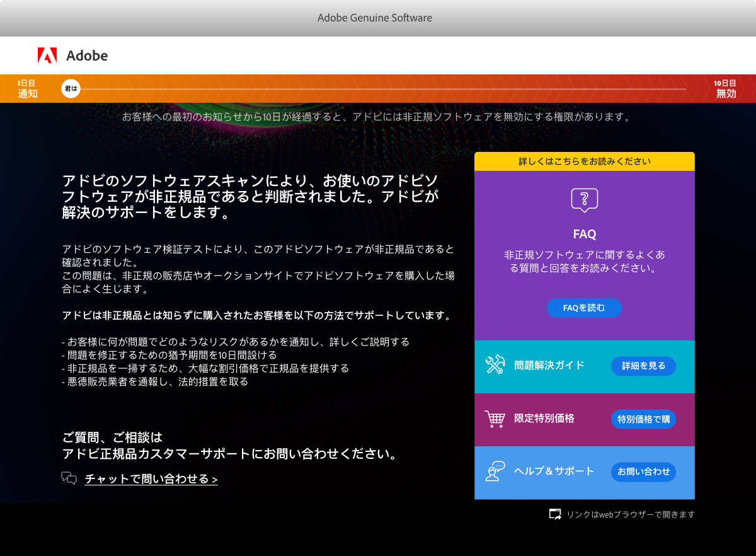
Task: Click the 1日目 通知 timeline label
Action: coord(26,88)
